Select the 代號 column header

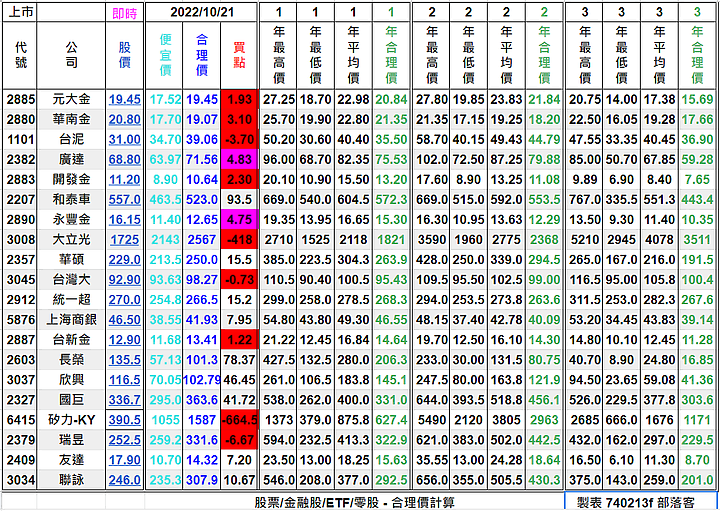pyautogui.click(x=20, y=56)
